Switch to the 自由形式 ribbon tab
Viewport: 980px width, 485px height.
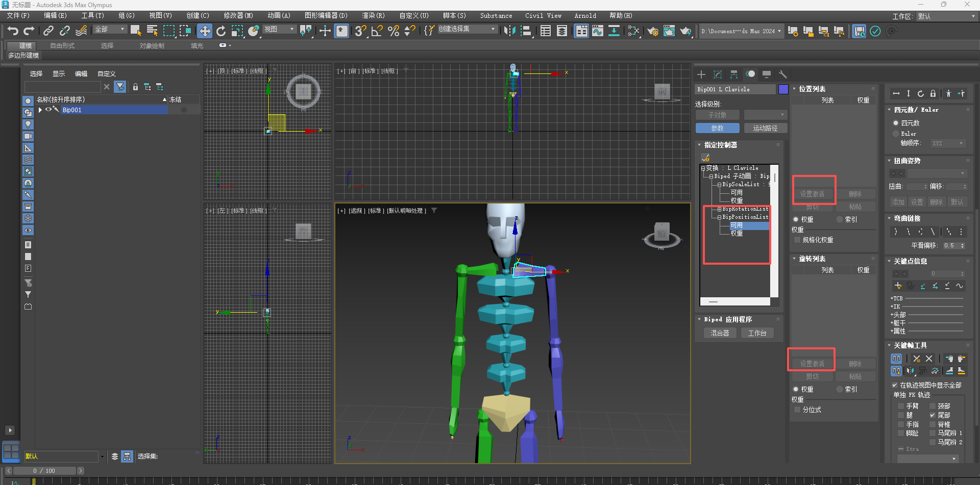point(62,45)
